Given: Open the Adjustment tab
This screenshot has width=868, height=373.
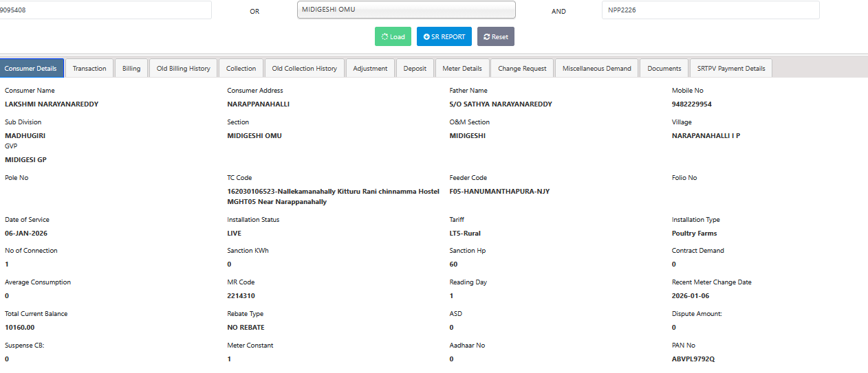Looking at the screenshot, I should point(370,68).
